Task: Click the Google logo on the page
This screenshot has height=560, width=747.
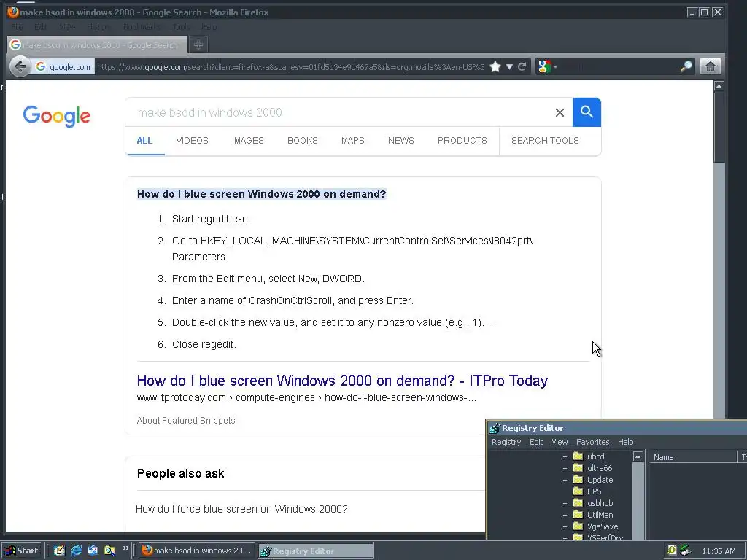Action: click(57, 116)
